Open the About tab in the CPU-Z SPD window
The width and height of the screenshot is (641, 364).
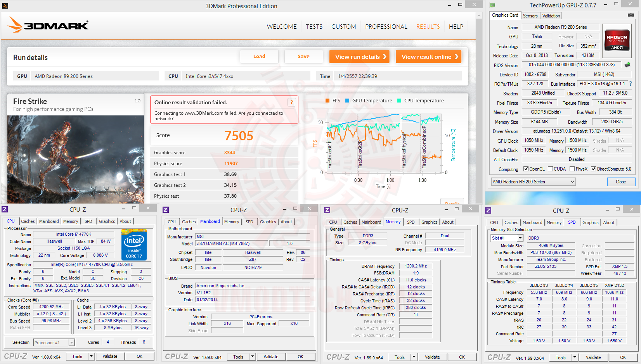tap(609, 223)
